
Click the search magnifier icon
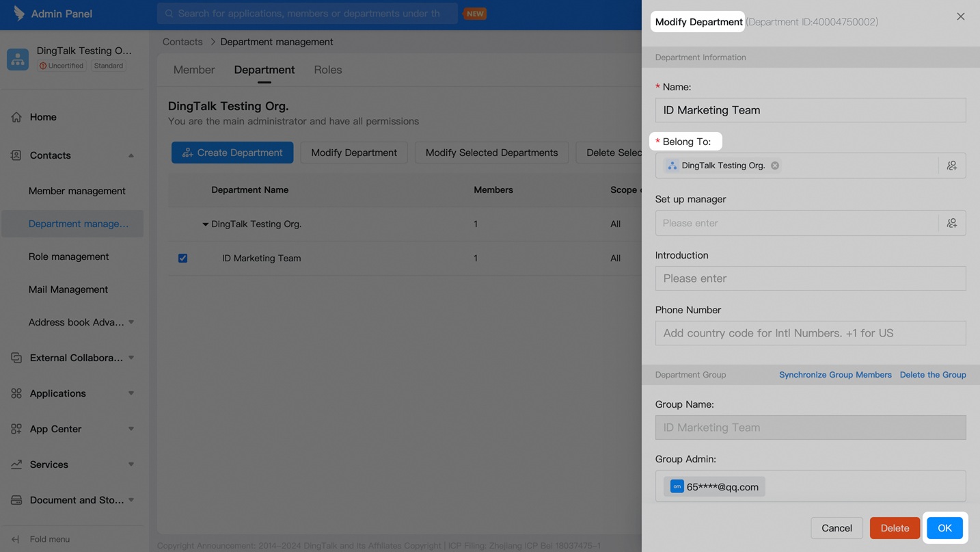[169, 14]
